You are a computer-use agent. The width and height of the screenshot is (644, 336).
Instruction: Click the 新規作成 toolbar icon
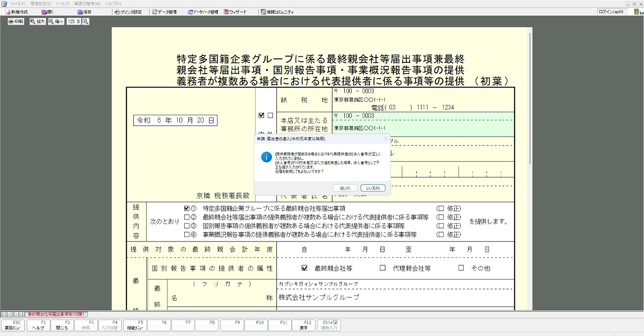point(17,12)
